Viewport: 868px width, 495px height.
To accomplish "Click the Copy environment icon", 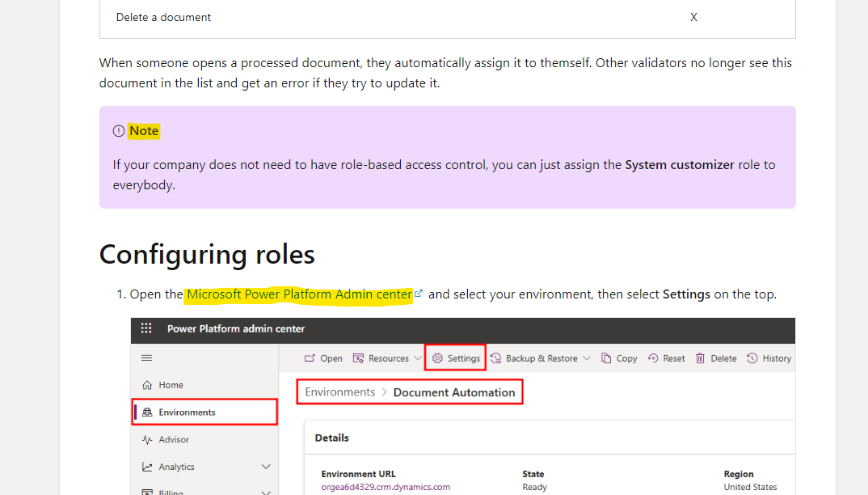I will click(x=618, y=357).
